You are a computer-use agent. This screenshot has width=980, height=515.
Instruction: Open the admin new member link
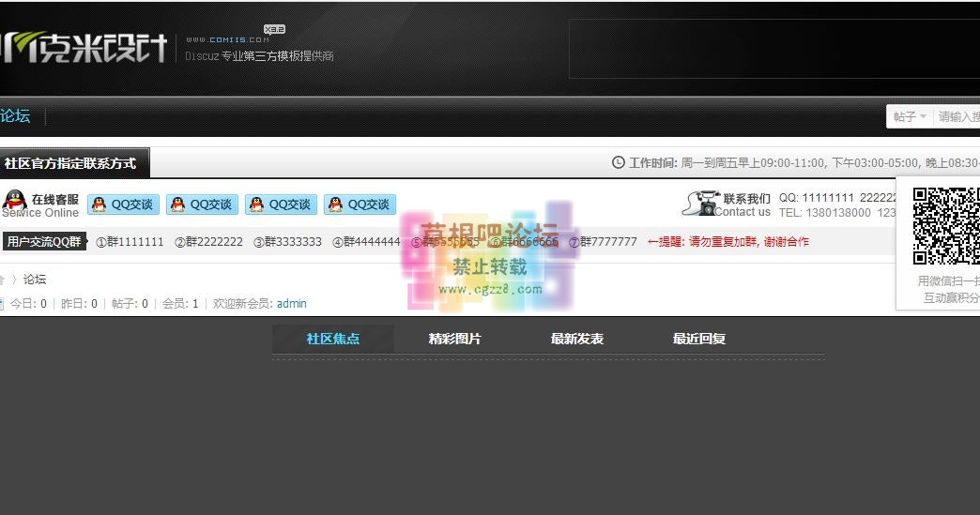pos(292,303)
